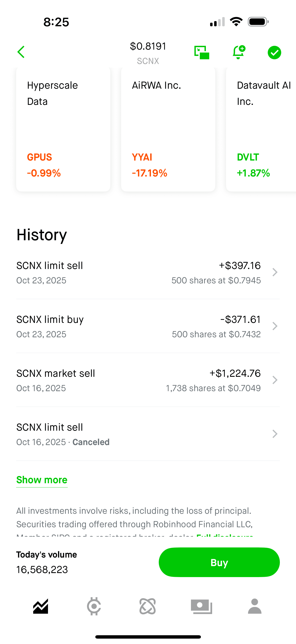This screenshot has height=644, width=296.
Task: Open the Account profile tab
Action: coord(255,606)
